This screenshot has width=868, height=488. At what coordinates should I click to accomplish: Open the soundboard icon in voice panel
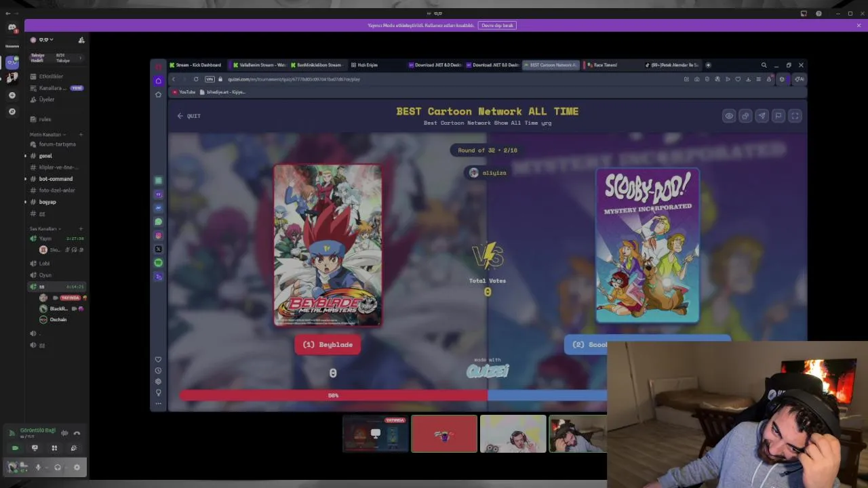(74, 448)
